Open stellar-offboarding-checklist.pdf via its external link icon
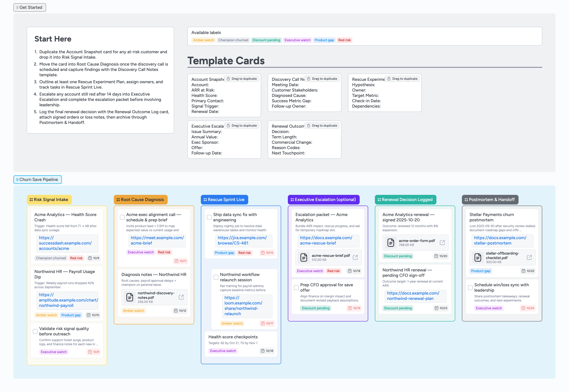This screenshot has width=569, height=392. [529, 257]
